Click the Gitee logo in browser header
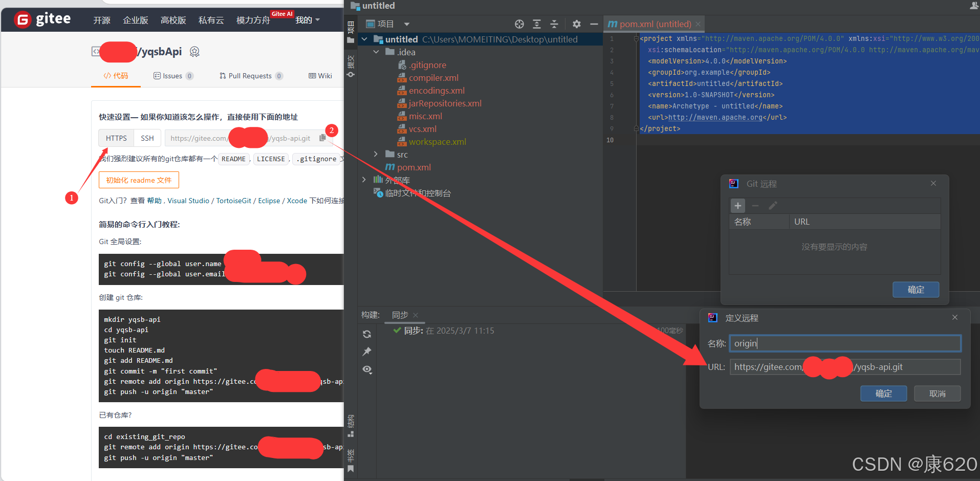Image resolution: width=980 pixels, height=481 pixels. [42, 19]
